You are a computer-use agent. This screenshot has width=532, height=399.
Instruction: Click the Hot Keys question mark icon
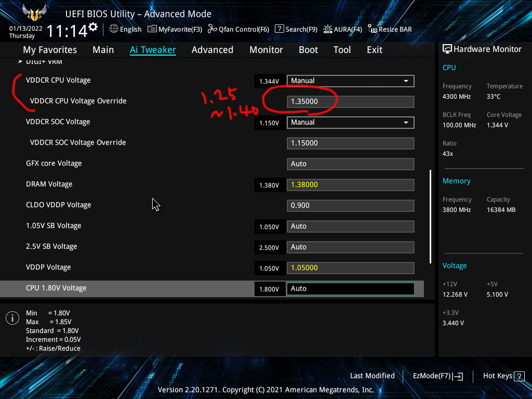pos(519,376)
